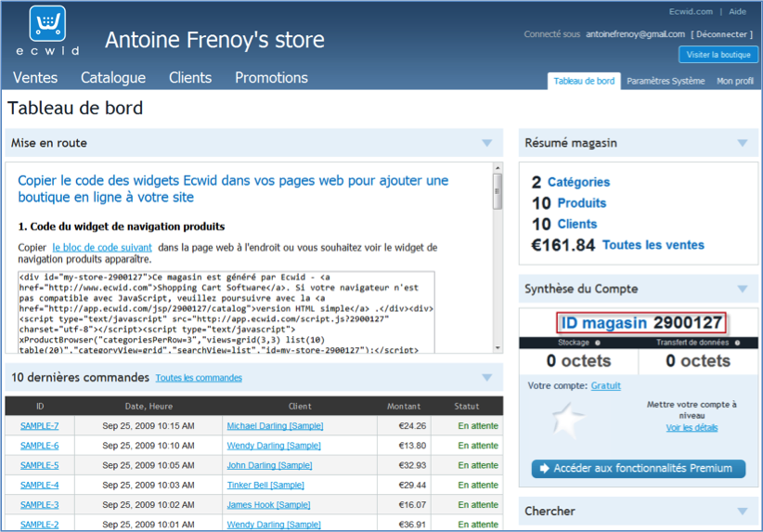Click the Gratuit account link
This screenshot has width=763, height=532.
pyautogui.click(x=606, y=386)
